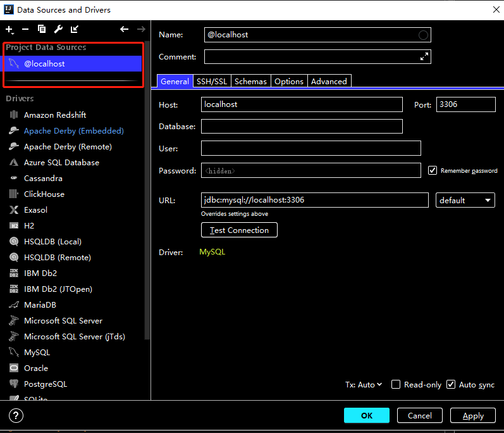Enable the Read-only checkbox
The width and height of the screenshot is (504, 433).
[396, 384]
